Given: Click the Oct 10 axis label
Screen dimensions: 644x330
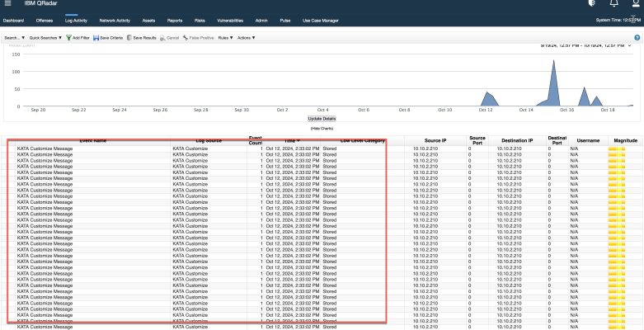Looking at the screenshot, I should [444, 110].
